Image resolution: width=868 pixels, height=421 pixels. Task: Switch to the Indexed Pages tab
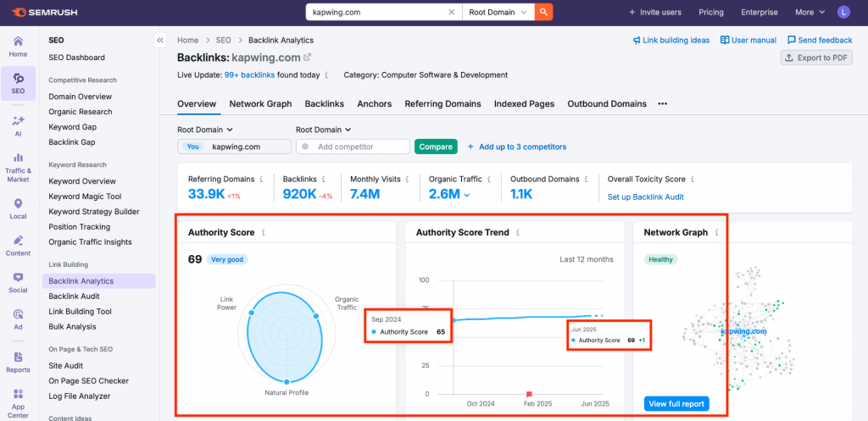524,103
